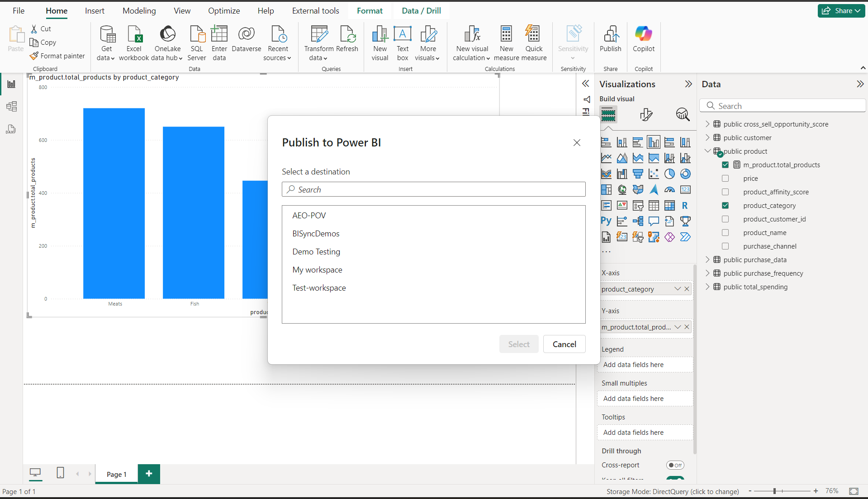
Task: Switch to Report view in sidebar
Action: tap(11, 84)
